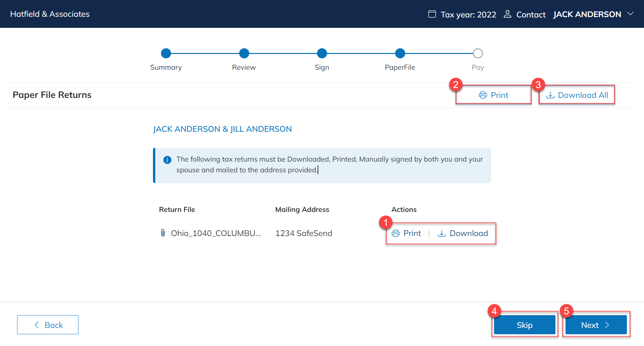Open the JACK ANDERSON user menu
644x346 pixels.
tap(587, 14)
